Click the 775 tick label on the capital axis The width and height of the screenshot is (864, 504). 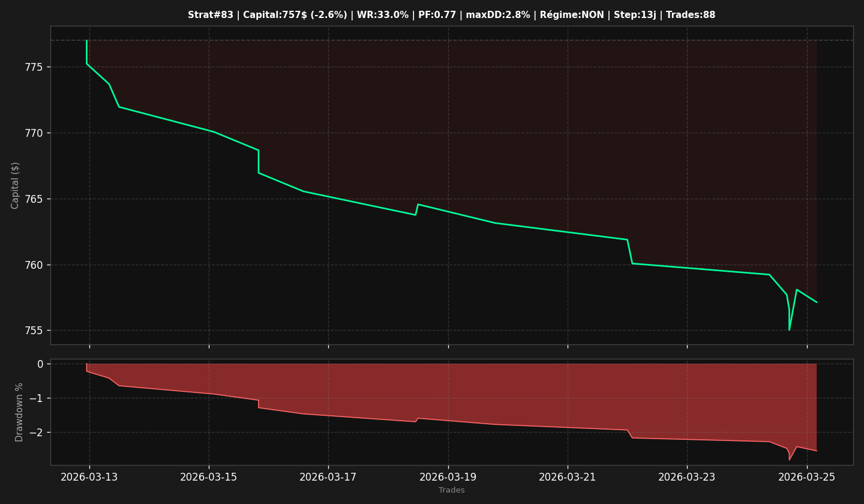click(35, 67)
